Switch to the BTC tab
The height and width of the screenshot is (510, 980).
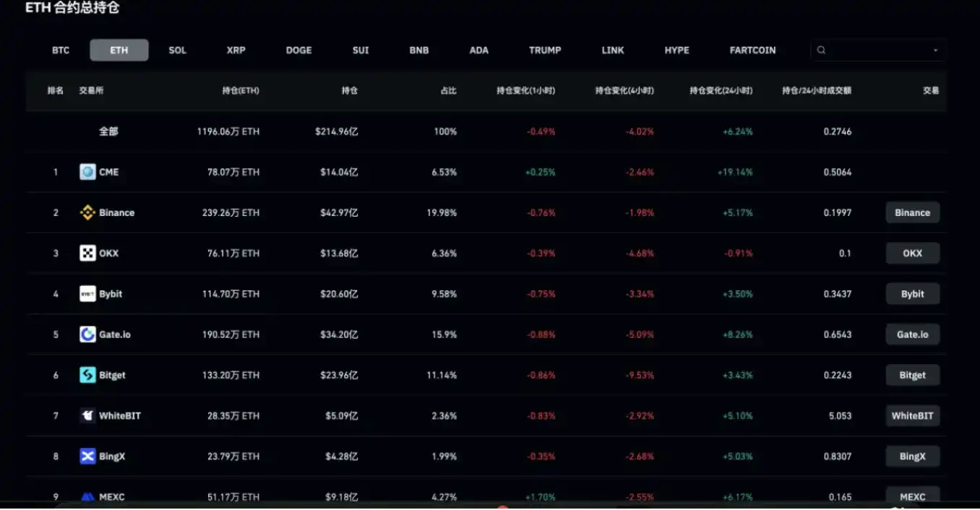click(x=61, y=51)
